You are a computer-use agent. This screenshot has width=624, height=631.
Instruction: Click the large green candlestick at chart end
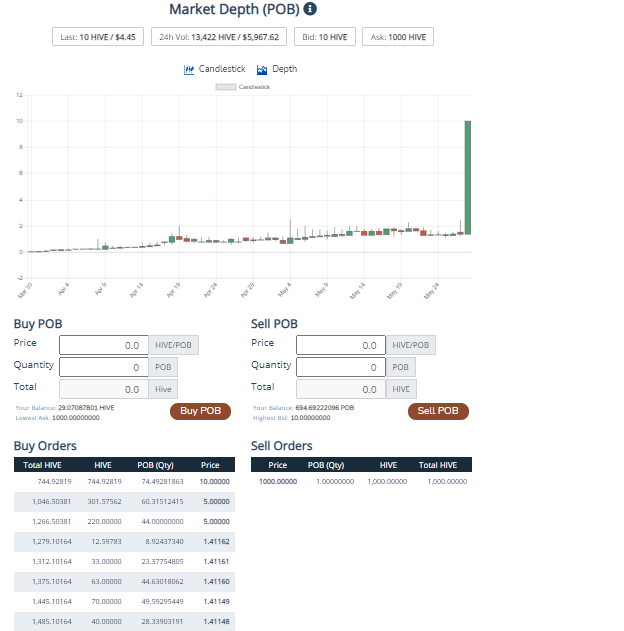[x=467, y=177]
